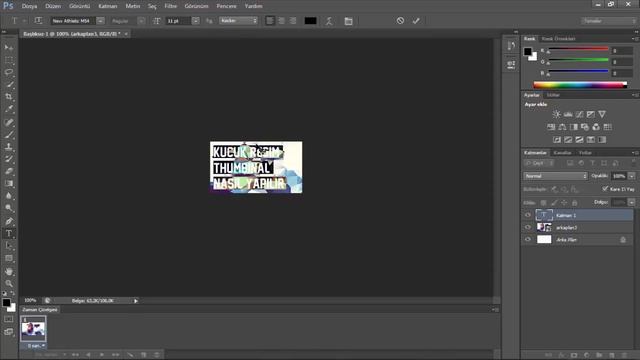Right align the text
The image size is (640, 360).
(293, 20)
